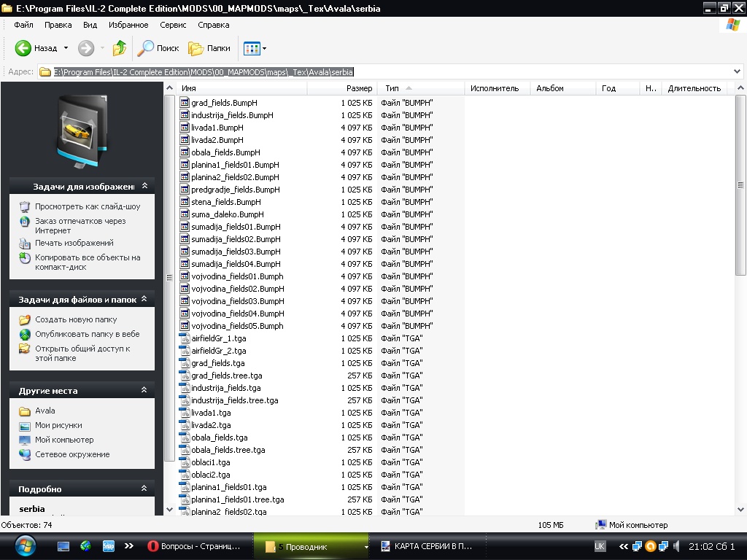Click the file list scrollbar thumb

(740, 184)
